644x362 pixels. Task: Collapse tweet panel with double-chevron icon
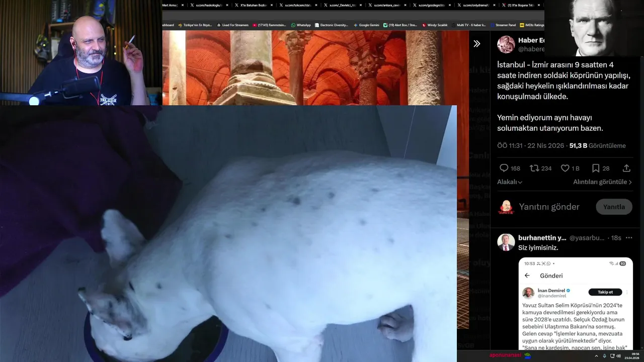(x=476, y=44)
